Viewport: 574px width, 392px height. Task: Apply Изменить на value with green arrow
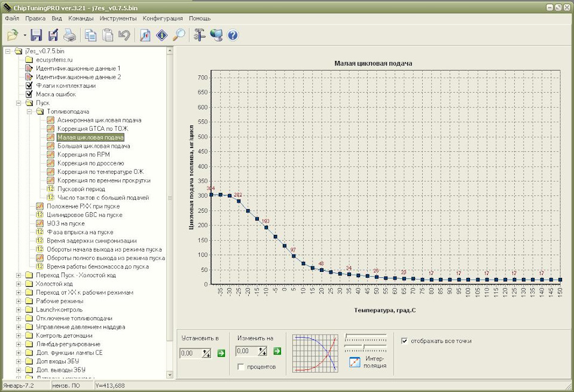(x=277, y=351)
